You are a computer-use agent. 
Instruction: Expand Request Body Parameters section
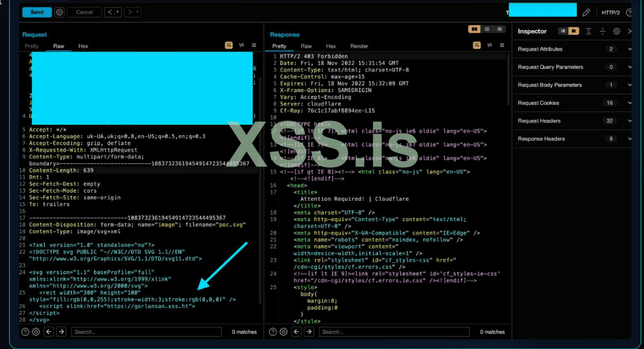(630, 85)
